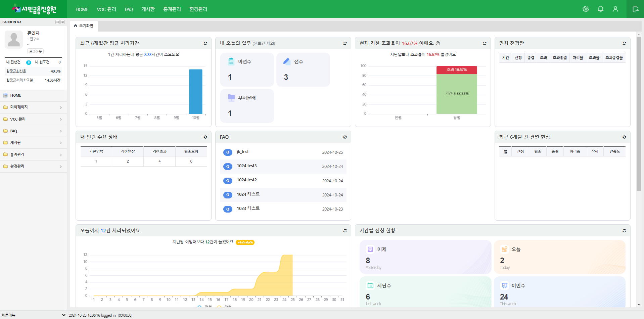This screenshot has height=319, width=644.
Task: Refresh the 기간별 신청 현황 panel
Action: [x=624, y=231]
